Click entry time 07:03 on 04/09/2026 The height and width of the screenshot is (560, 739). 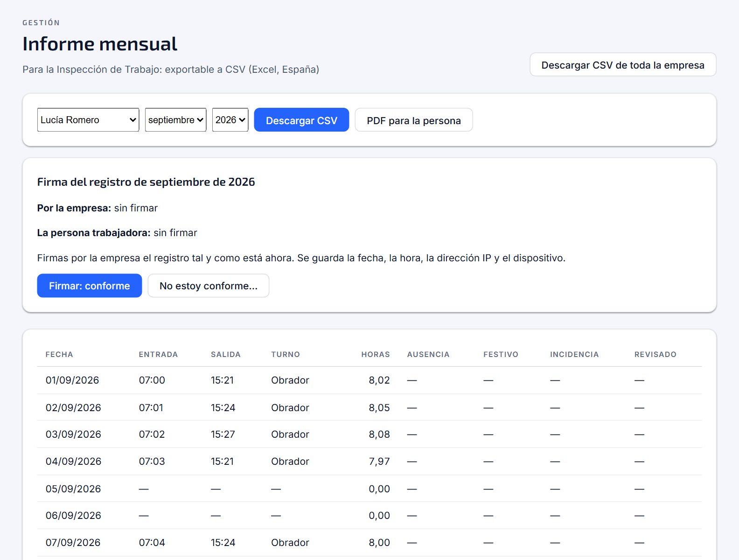coord(152,462)
